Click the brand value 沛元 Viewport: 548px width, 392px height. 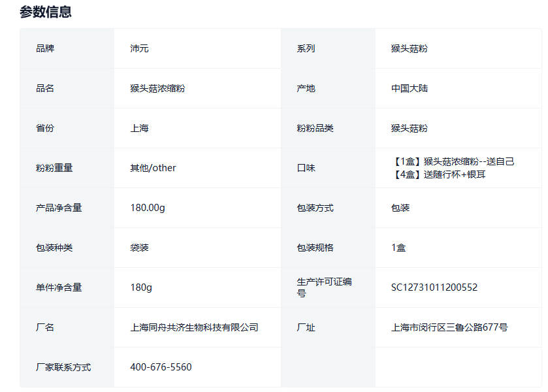139,48
